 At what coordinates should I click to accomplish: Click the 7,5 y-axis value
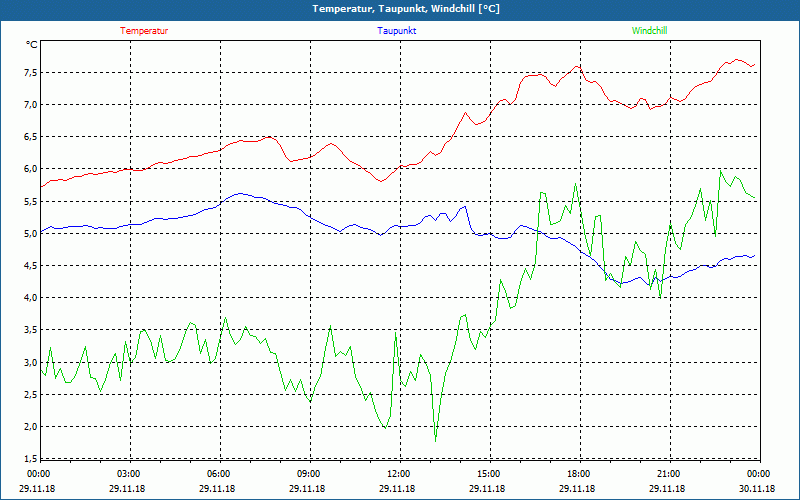point(30,72)
